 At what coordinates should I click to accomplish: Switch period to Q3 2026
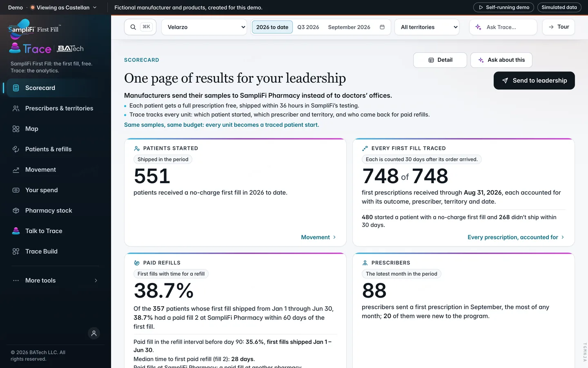pyautogui.click(x=308, y=27)
